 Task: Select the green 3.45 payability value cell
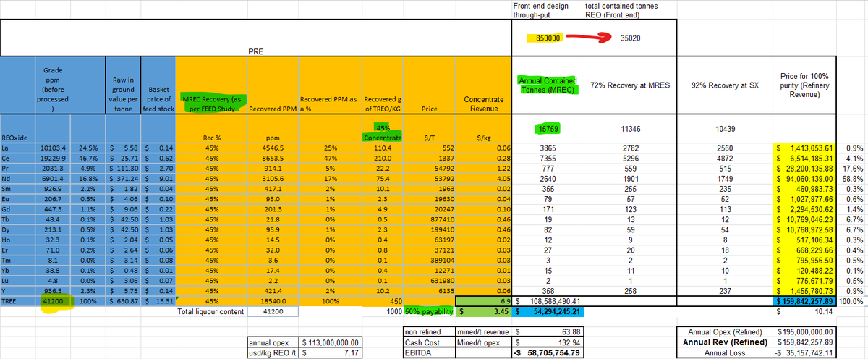coord(485,311)
